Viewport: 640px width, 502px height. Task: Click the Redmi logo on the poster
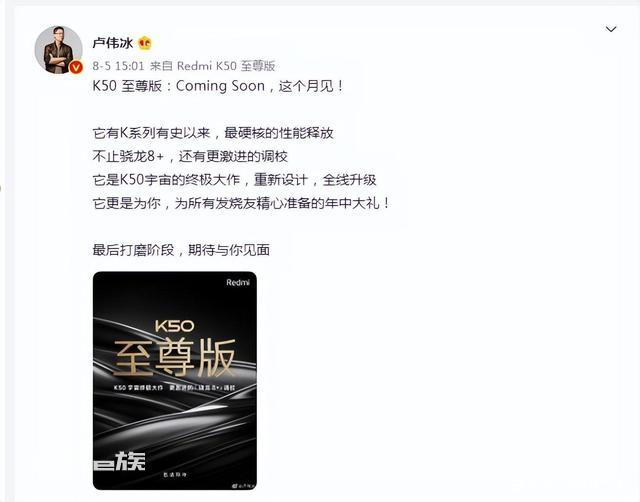[x=238, y=282]
